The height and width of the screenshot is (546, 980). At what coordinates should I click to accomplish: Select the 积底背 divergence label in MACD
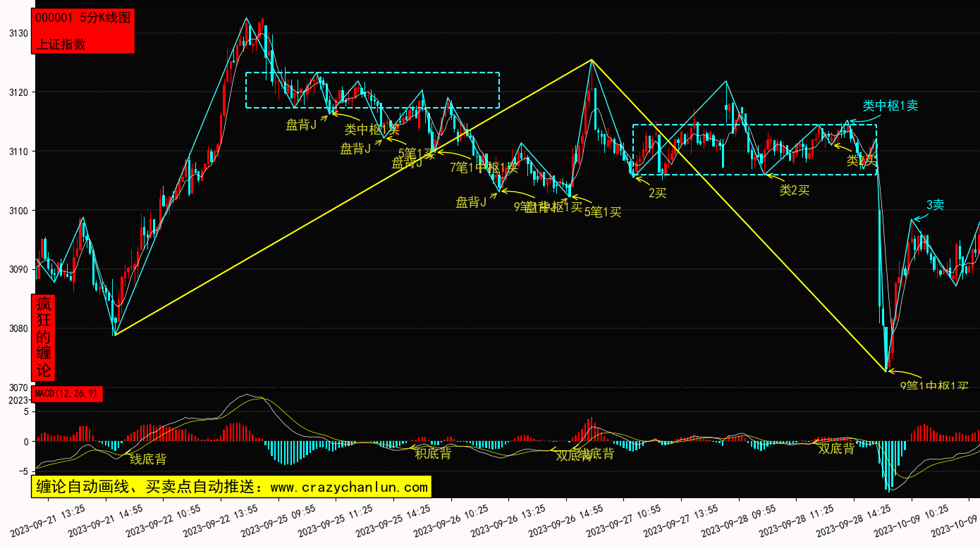tap(433, 454)
